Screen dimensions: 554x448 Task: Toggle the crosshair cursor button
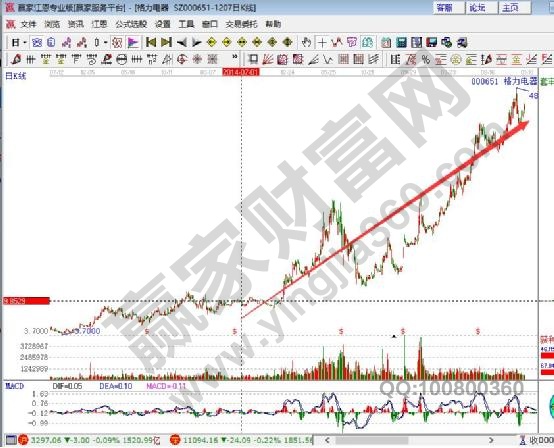[322, 43]
